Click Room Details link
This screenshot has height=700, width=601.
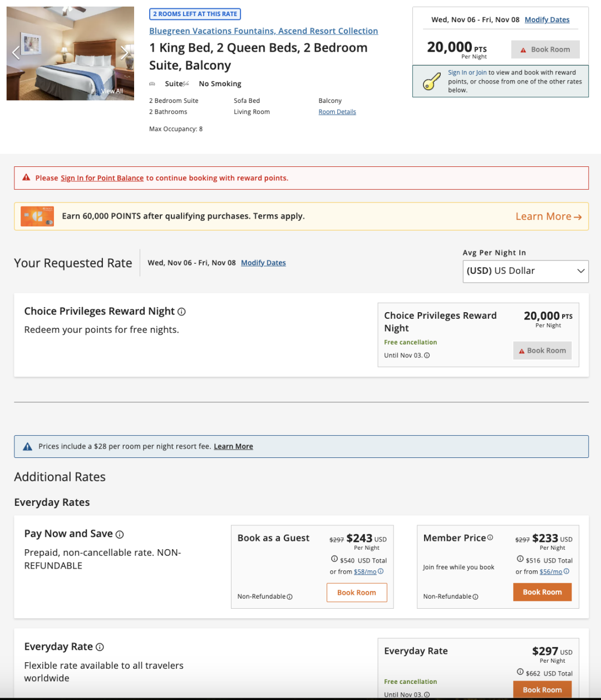[x=337, y=112]
